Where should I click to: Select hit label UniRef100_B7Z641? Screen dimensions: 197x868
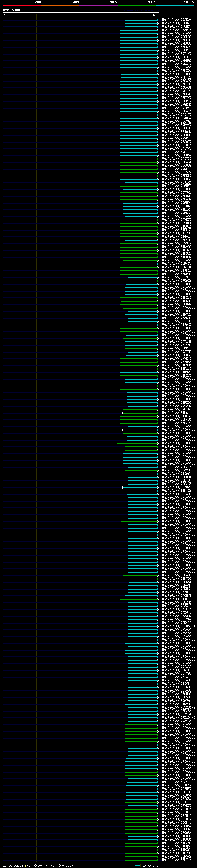177,612
